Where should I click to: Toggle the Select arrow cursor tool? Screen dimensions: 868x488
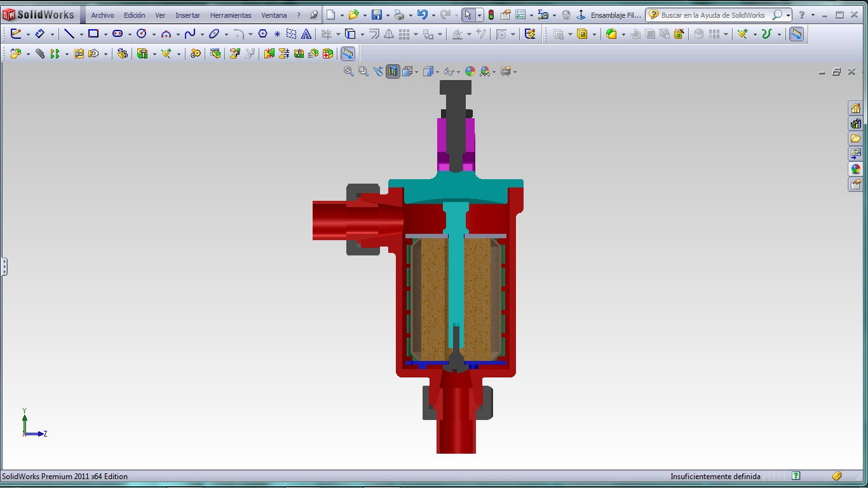pos(467,15)
